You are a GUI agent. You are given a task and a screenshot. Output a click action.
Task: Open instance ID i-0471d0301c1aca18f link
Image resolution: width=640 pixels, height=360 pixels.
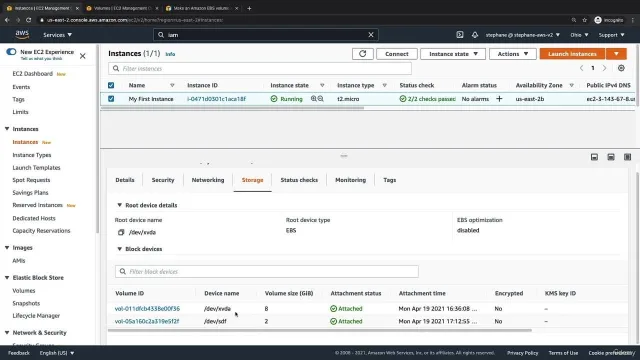pos(216,99)
